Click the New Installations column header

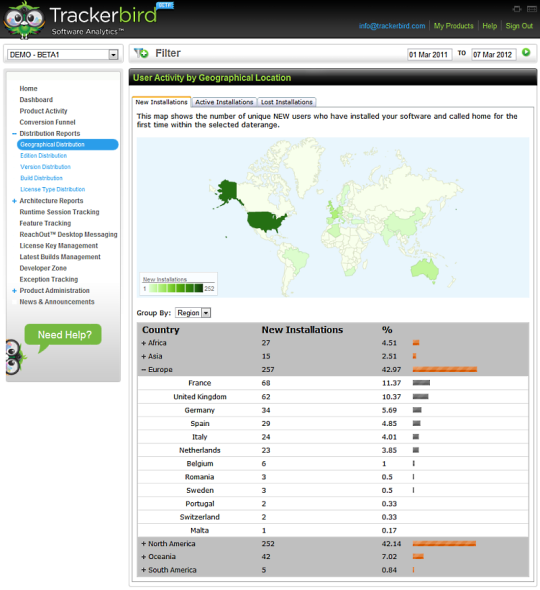(302, 330)
